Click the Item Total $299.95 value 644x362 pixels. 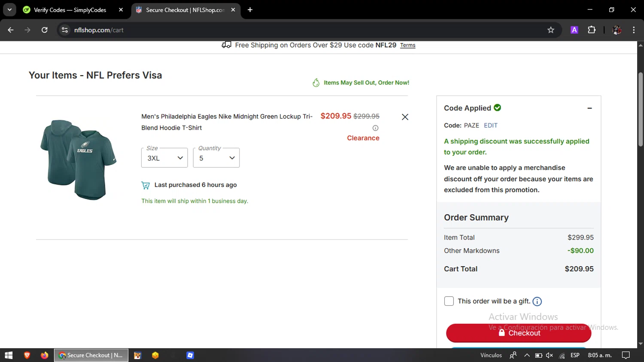[x=580, y=237]
